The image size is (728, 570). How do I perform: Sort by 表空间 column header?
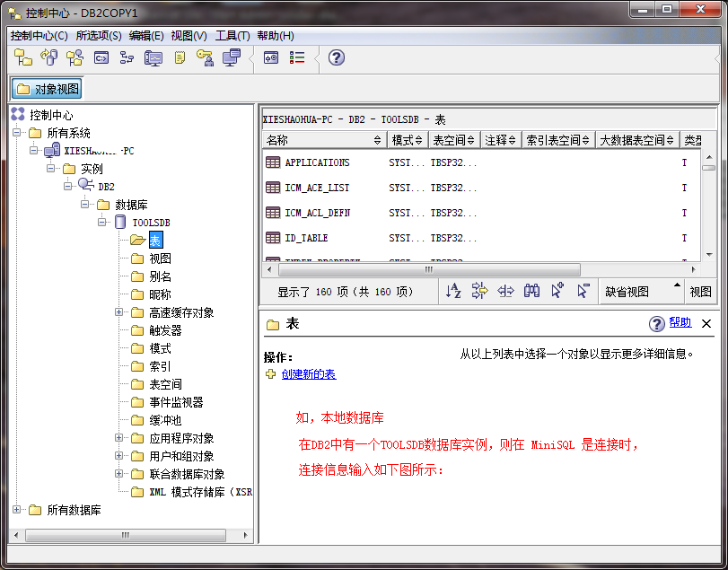[453, 140]
